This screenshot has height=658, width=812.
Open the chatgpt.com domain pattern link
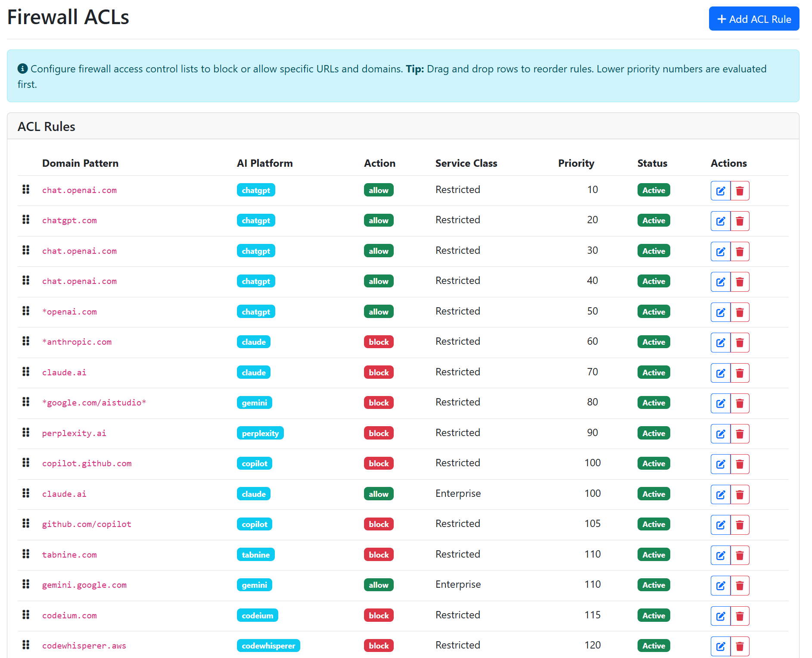pyautogui.click(x=69, y=220)
